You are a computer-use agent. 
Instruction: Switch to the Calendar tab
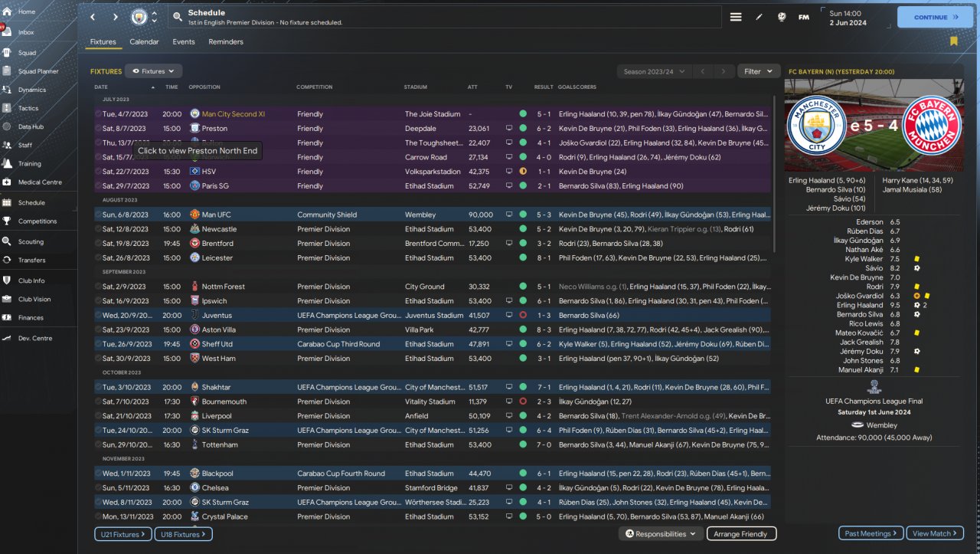coord(144,42)
